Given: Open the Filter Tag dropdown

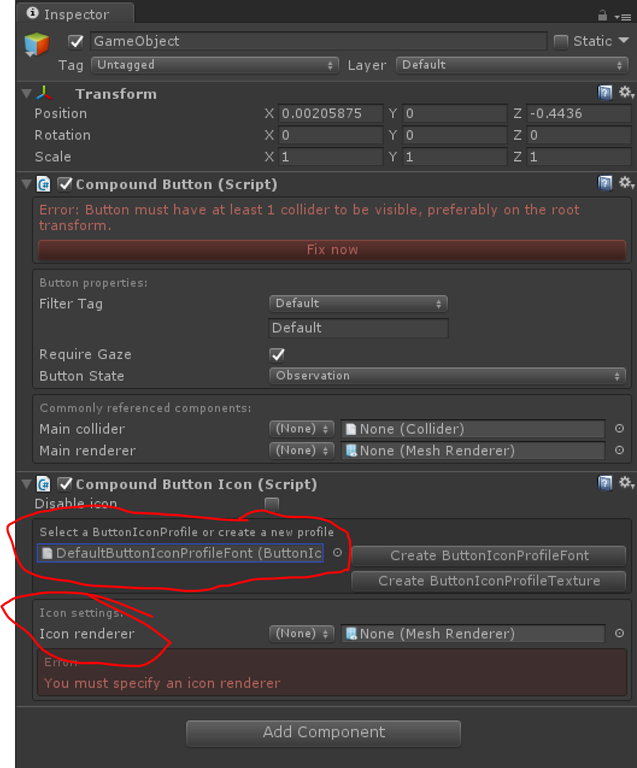Looking at the screenshot, I should coord(358,303).
